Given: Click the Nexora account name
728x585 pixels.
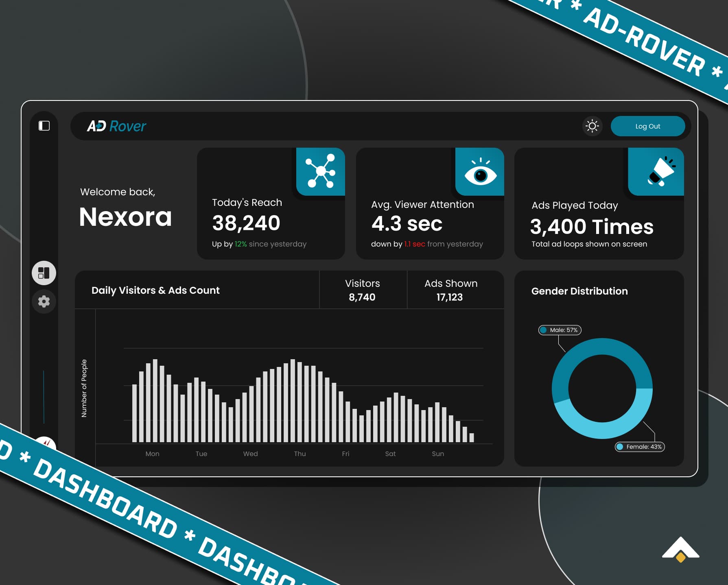Looking at the screenshot, I should tap(125, 217).
